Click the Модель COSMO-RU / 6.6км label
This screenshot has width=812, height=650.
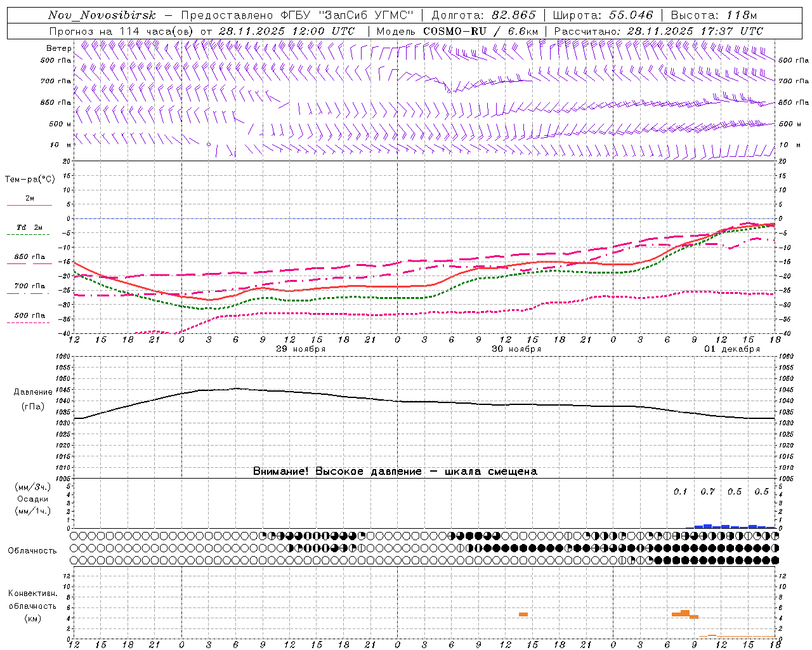[457, 31]
